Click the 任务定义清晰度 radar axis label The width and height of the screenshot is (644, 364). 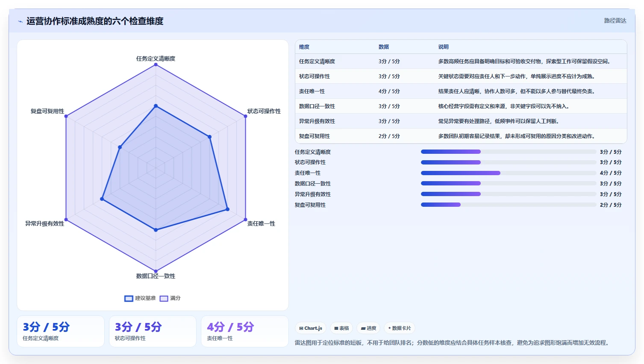[x=156, y=59]
